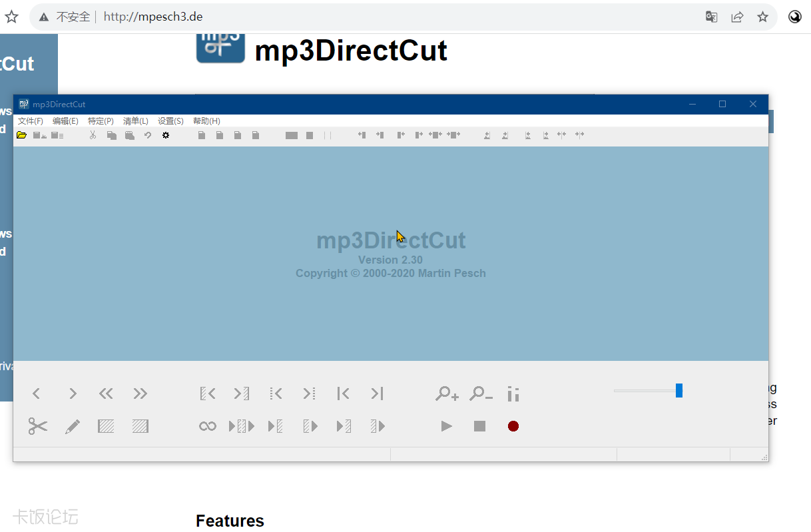The width and height of the screenshot is (811, 532).
Task: Go to previous cue with dotted-line arrow
Action: pos(276,394)
